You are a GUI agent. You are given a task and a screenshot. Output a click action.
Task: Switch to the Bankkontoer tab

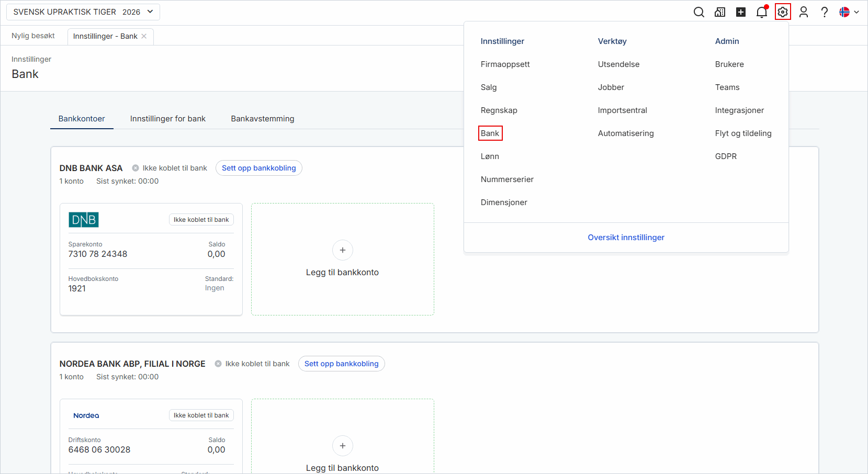pyautogui.click(x=82, y=119)
